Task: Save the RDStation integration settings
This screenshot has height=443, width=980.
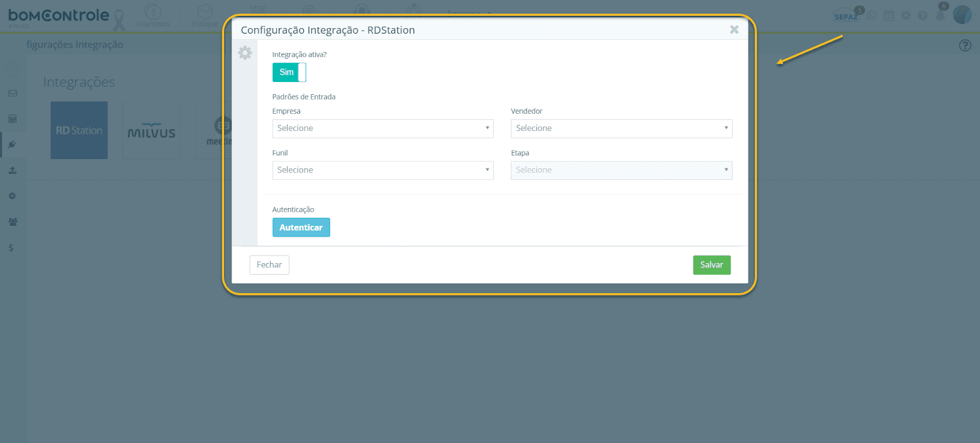Action: click(x=712, y=265)
